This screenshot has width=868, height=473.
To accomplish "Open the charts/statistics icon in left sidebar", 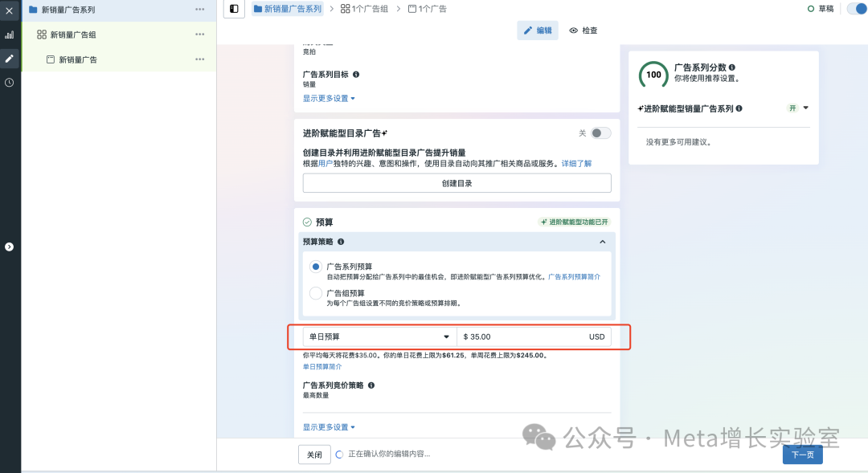I will coord(10,35).
